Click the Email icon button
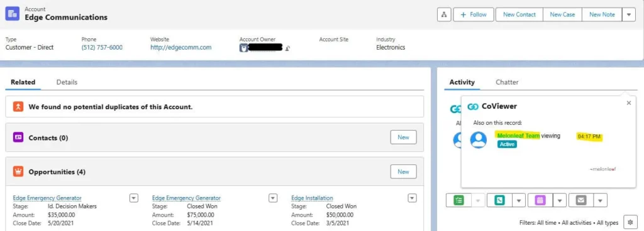The height and width of the screenshot is (231, 644). click(581, 200)
